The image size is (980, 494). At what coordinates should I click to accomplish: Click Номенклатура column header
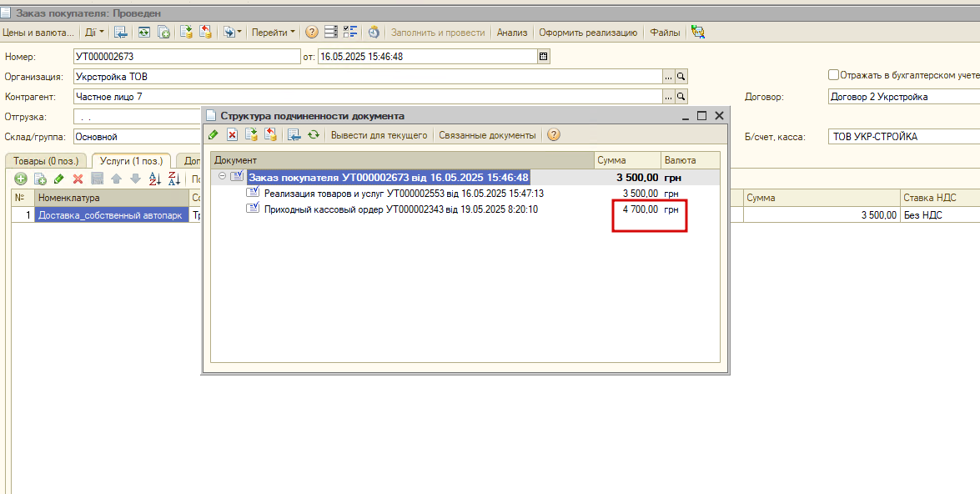pyautogui.click(x=111, y=198)
